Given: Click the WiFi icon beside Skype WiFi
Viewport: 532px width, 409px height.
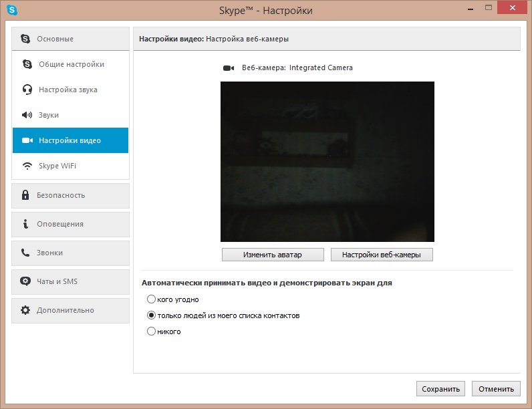Looking at the screenshot, I should click(x=27, y=166).
